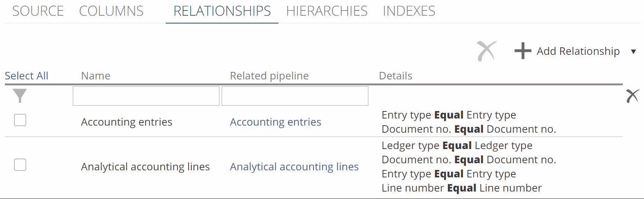Check the Analytical accounting lines row checkbox
The image size is (644, 199).
[20, 165]
